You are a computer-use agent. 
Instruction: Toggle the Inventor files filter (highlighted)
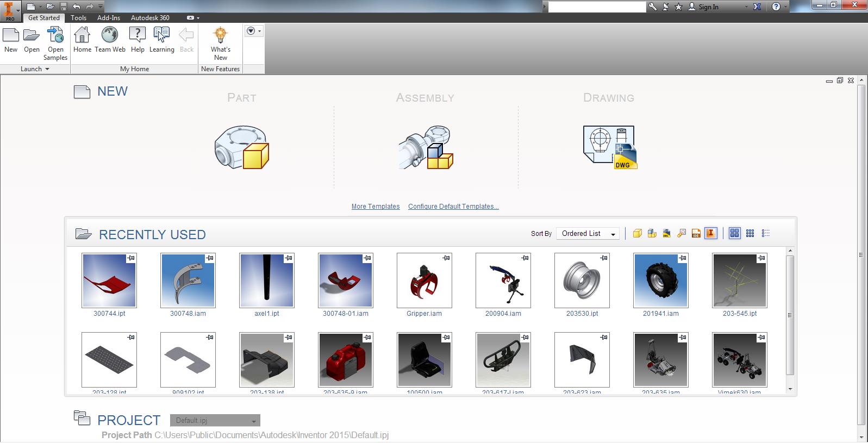tap(710, 233)
